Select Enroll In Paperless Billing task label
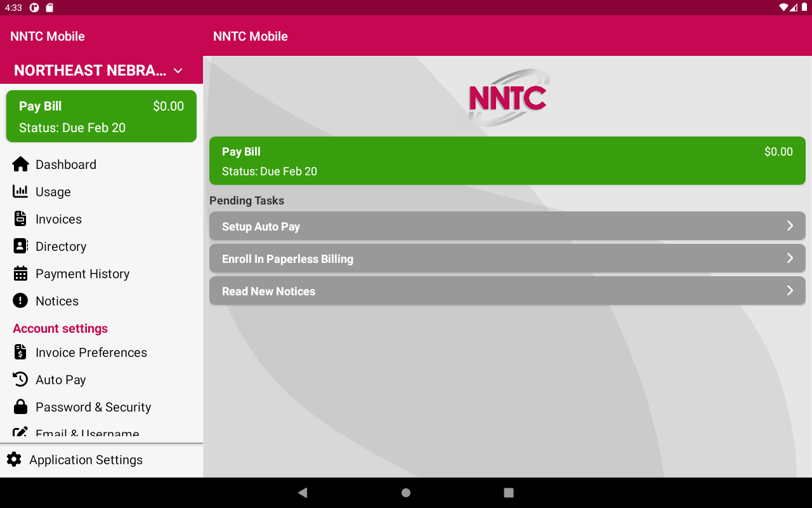 click(287, 259)
